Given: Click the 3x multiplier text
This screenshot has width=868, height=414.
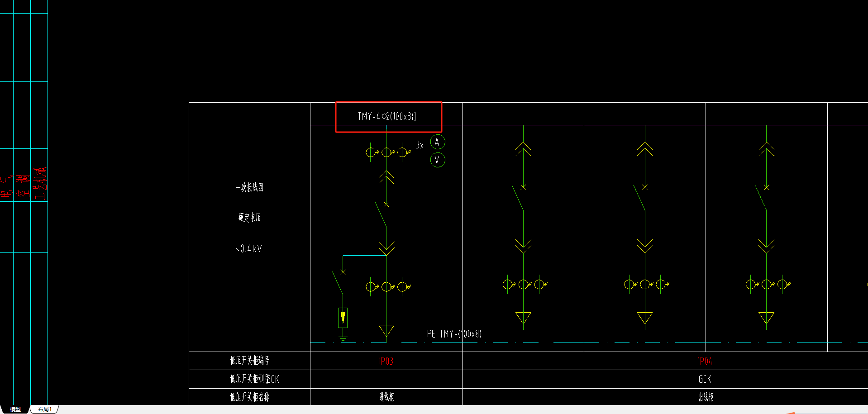Looking at the screenshot, I should pyautogui.click(x=420, y=145).
